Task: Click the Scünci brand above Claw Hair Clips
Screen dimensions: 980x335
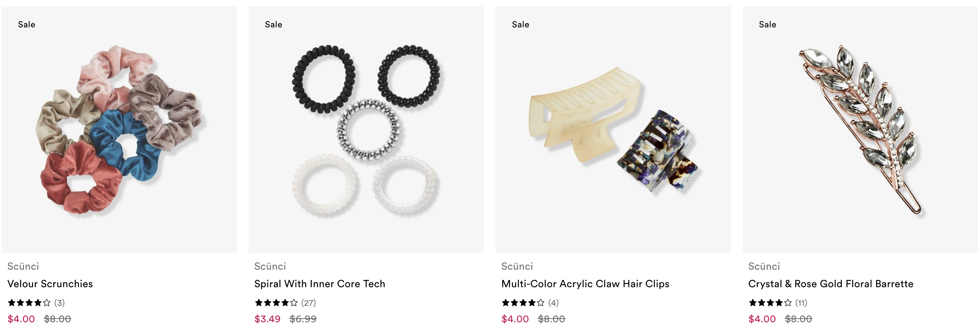Action: click(517, 266)
